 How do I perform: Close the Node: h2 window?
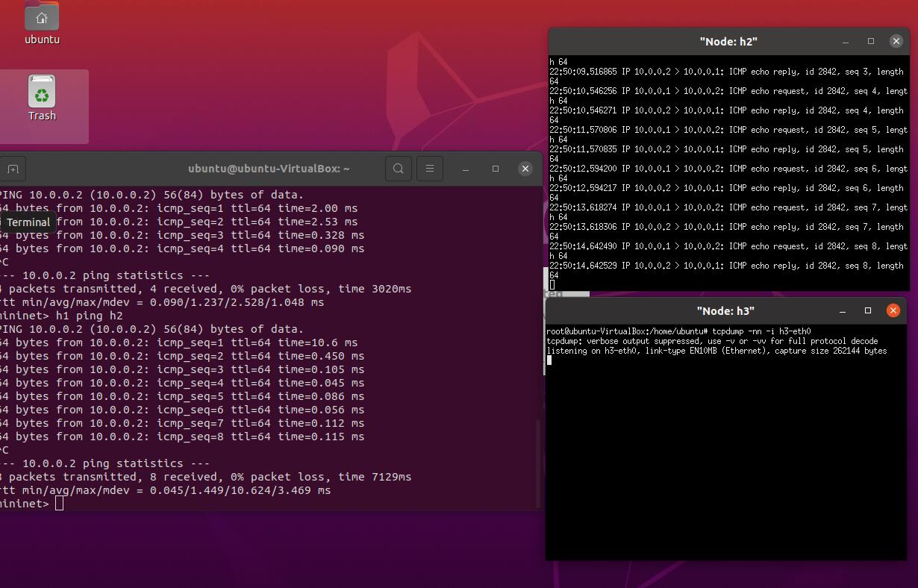click(896, 41)
